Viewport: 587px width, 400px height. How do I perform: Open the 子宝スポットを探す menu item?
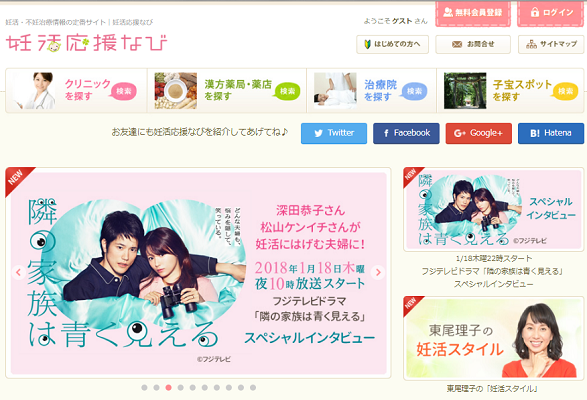click(x=510, y=91)
